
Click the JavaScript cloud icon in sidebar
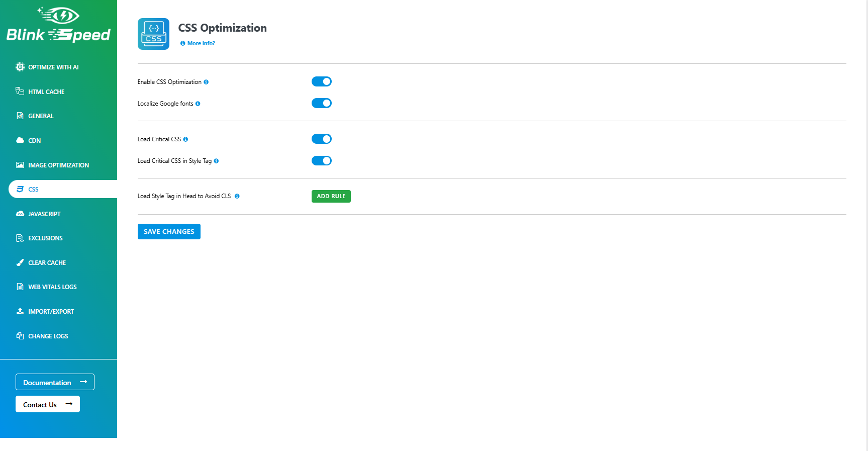coord(20,214)
